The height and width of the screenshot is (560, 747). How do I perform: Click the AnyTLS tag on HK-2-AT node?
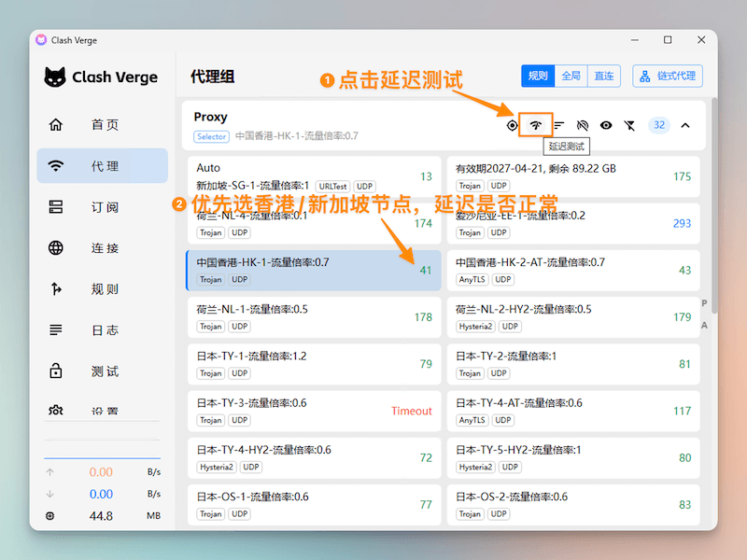click(472, 279)
